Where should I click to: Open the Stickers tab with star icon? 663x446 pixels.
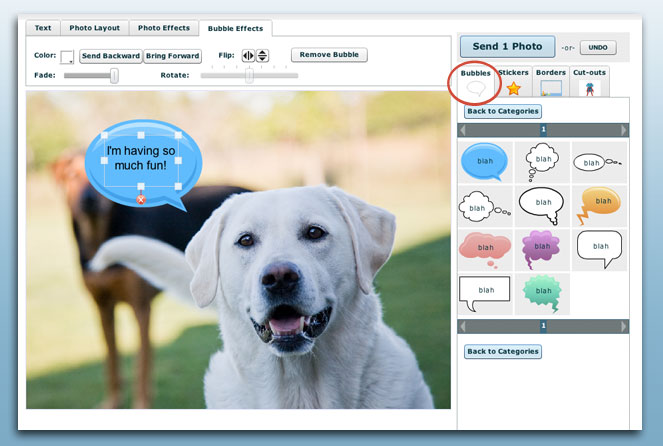(x=513, y=82)
